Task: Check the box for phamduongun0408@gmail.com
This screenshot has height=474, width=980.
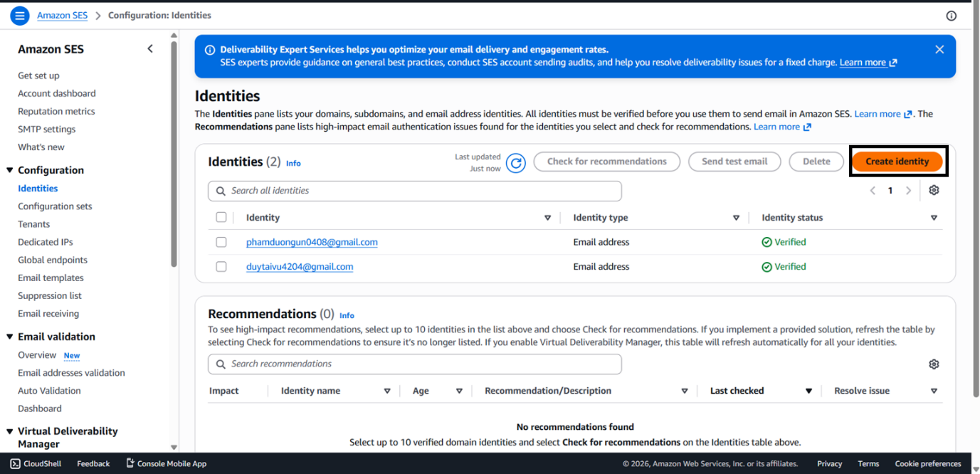Action: tap(221, 242)
